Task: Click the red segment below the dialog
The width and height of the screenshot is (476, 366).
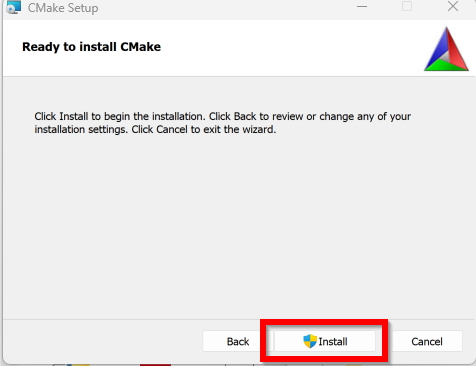Action: [155, 365]
